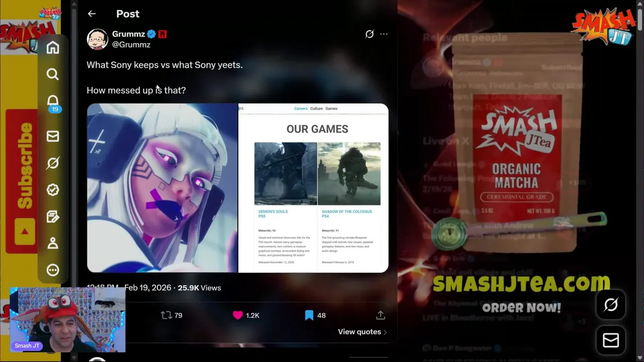This screenshot has width=644, height=362.
Task: Open the OUR GAMES screenshot image
Action: [313, 188]
